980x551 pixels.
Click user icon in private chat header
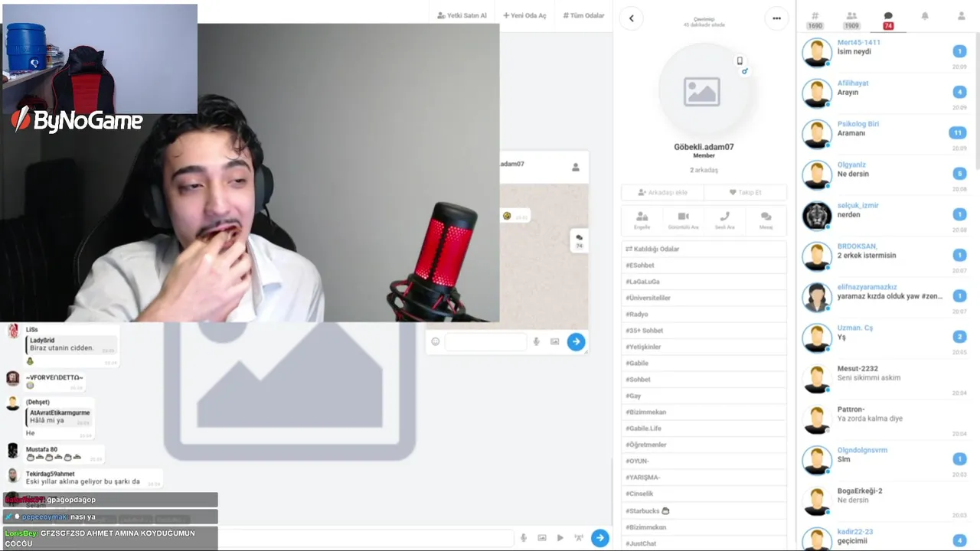[x=576, y=167]
